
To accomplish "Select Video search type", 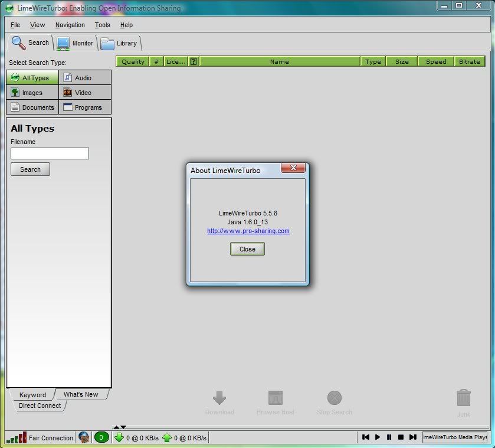I will tap(85, 93).
